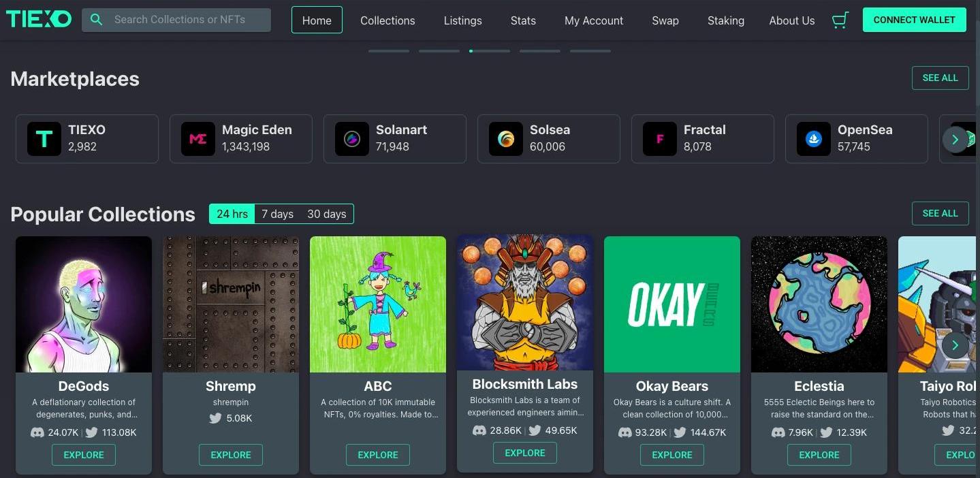Select the Solanart marketplace logo
Screen dimensions: 980x478
[351, 139]
